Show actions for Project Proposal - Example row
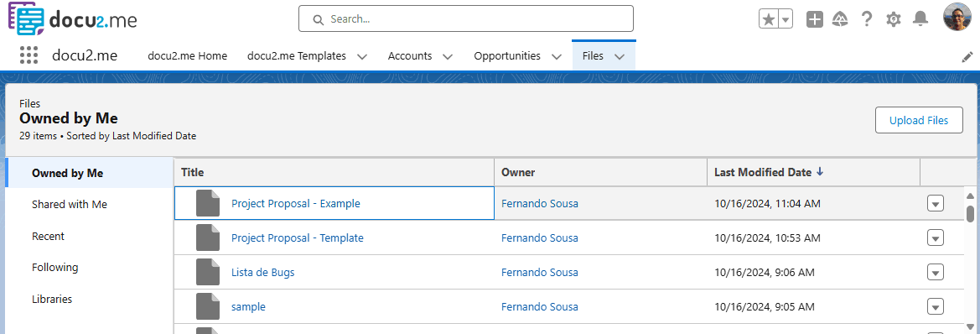 [935, 203]
